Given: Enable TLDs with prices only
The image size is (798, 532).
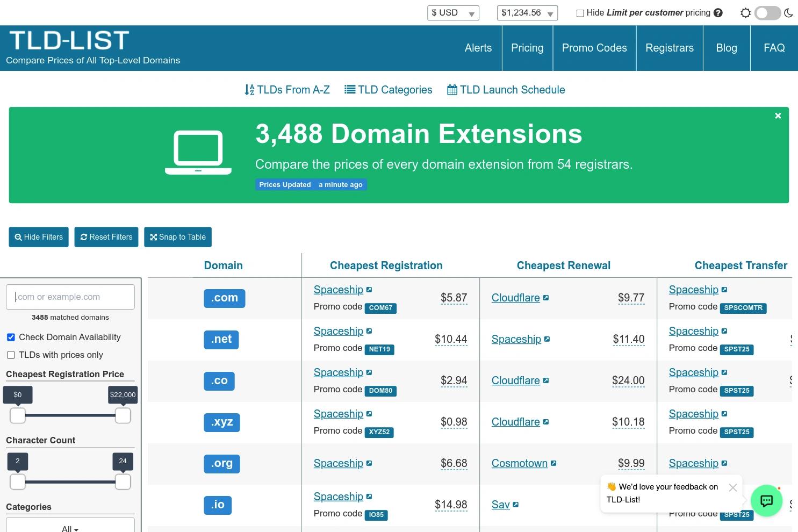Looking at the screenshot, I should [11, 355].
